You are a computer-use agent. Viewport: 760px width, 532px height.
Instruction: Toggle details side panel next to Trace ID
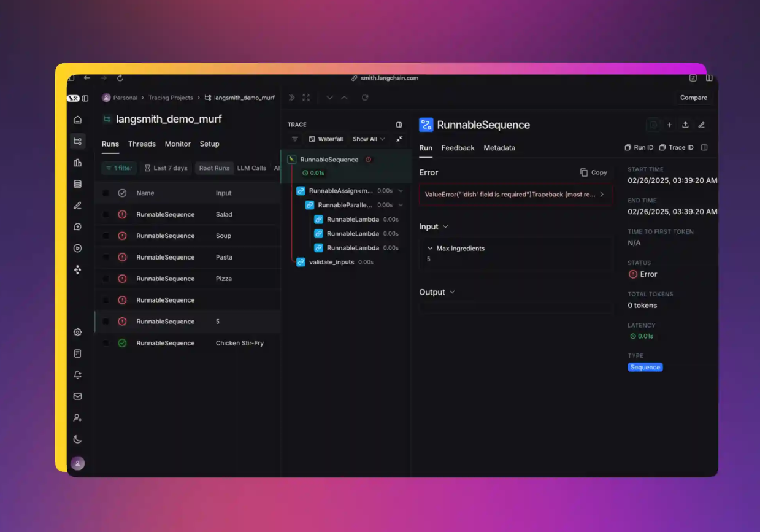[704, 148]
